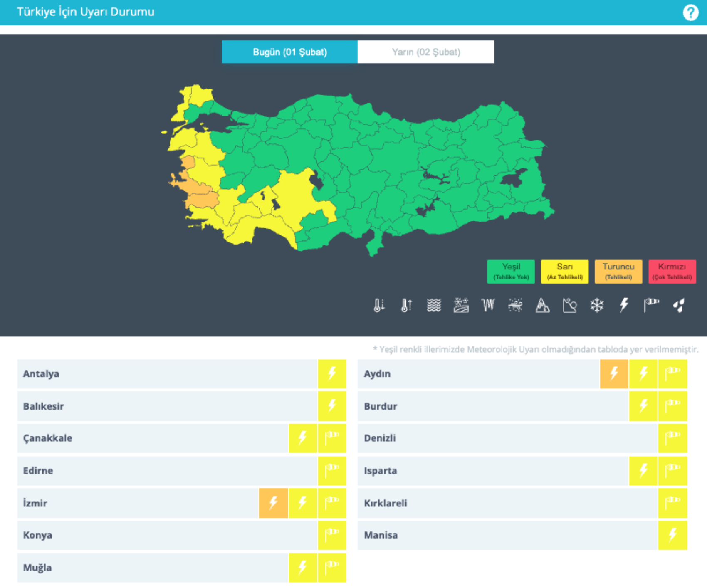707x588 pixels.
Task: Select the raindrops precipitation filter icon
Action: (679, 305)
